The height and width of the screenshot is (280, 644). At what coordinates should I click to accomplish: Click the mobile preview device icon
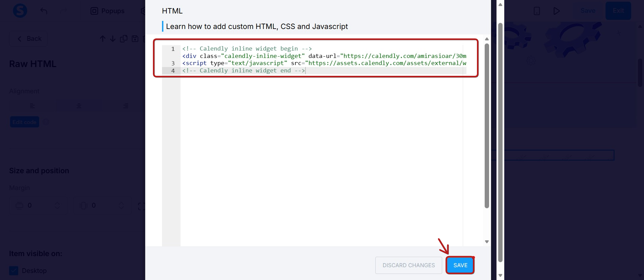[537, 11]
